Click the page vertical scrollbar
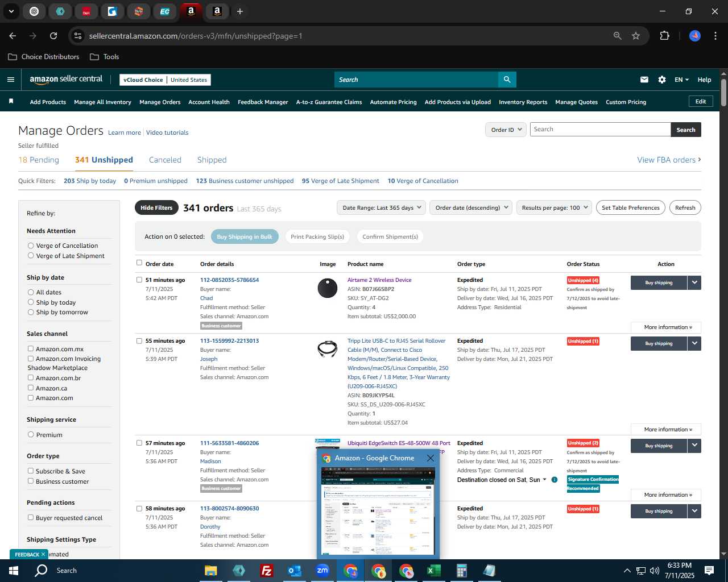This screenshot has width=728, height=582. [x=723, y=92]
